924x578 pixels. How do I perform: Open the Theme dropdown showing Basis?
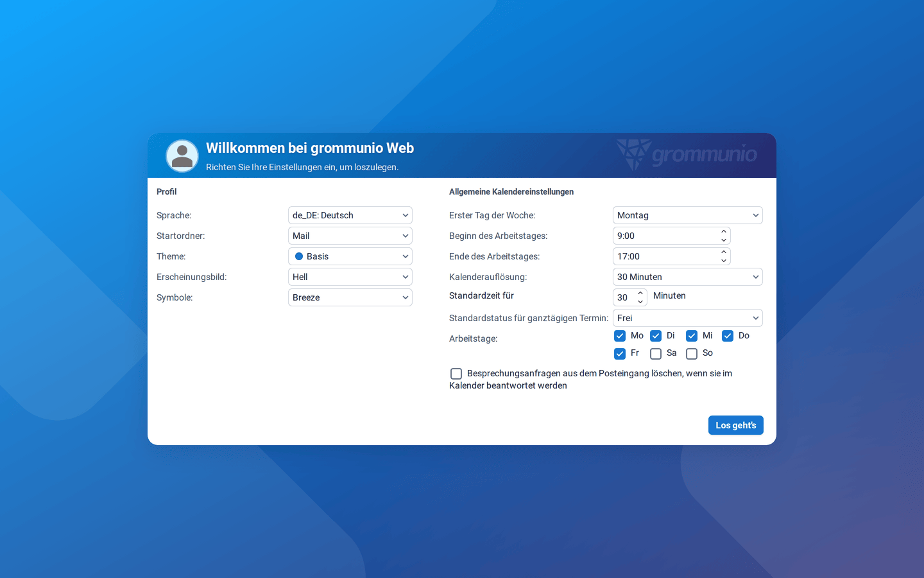click(350, 256)
